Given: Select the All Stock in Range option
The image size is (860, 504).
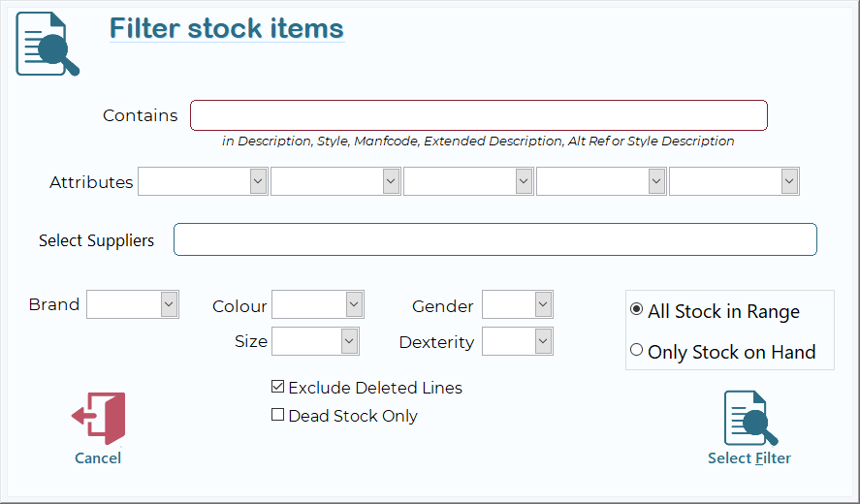Looking at the screenshot, I should [x=637, y=310].
